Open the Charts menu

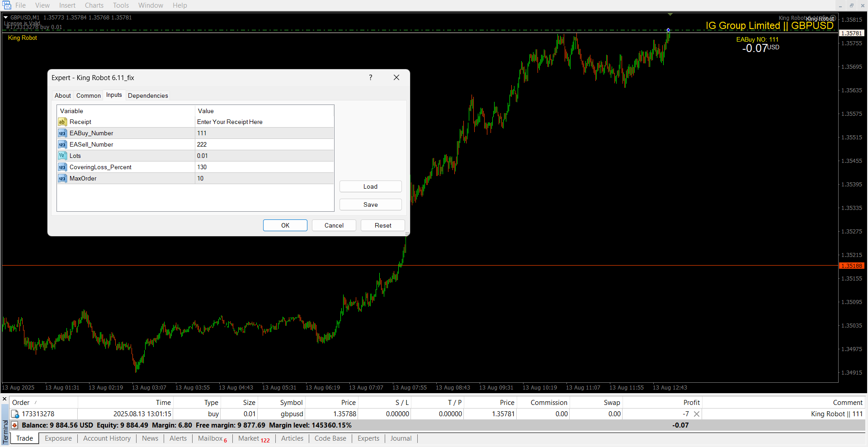click(94, 5)
